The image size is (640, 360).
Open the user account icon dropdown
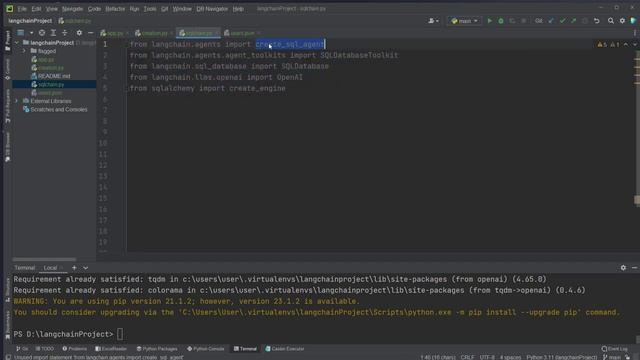433,21
